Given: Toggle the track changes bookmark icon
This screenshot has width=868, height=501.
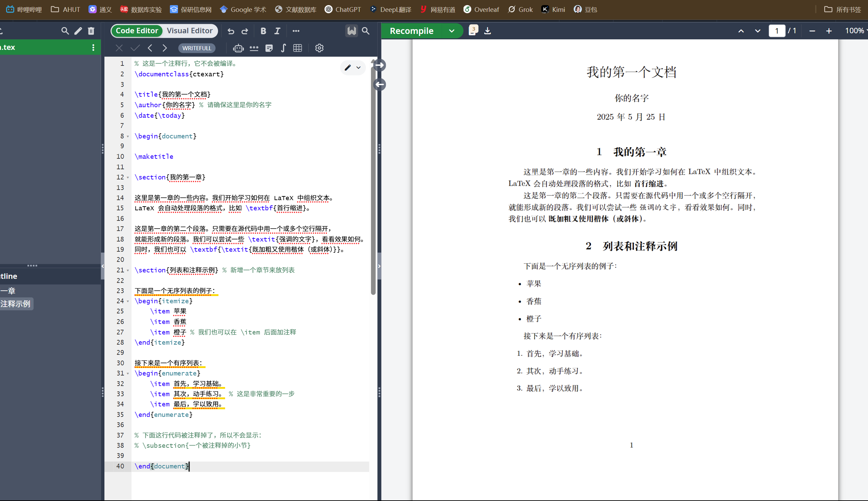Looking at the screenshot, I should (351, 31).
